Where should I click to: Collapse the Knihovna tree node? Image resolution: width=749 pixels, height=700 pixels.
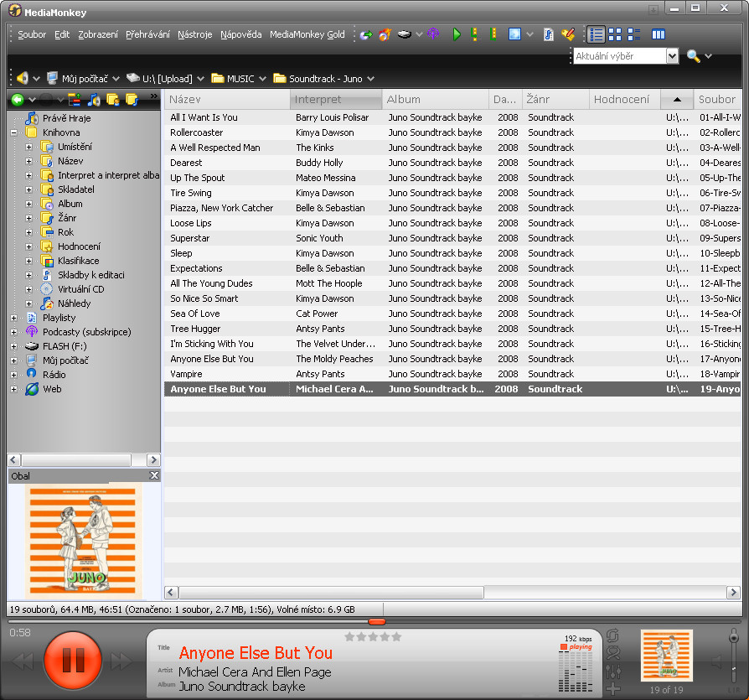click(x=14, y=132)
